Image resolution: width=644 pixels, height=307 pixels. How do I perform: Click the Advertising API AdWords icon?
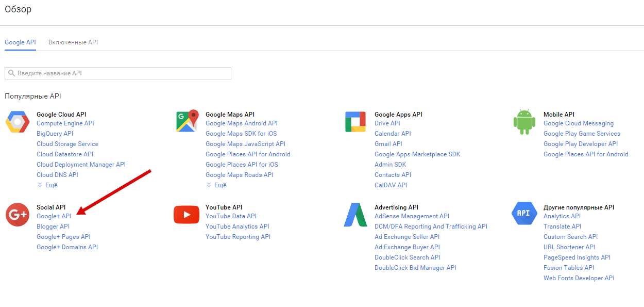pyautogui.click(x=355, y=215)
